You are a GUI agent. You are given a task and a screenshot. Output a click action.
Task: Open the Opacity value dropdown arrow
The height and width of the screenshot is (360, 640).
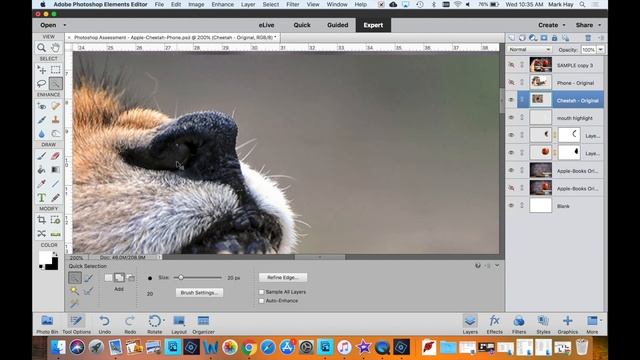tap(600, 49)
